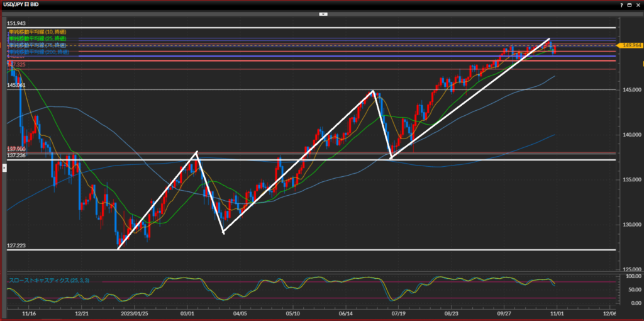Maximize the chart window
The width and height of the screenshot is (644, 321).
click(629, 4)
